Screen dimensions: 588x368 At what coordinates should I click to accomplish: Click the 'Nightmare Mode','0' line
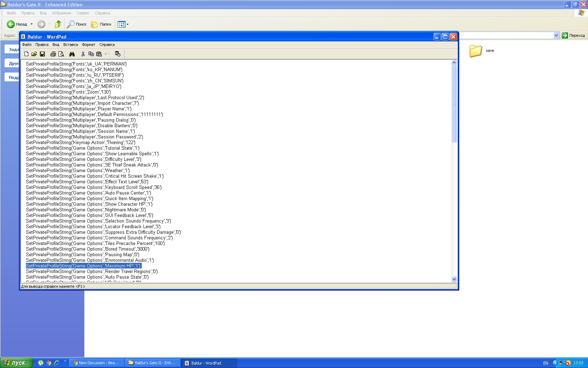86,210
